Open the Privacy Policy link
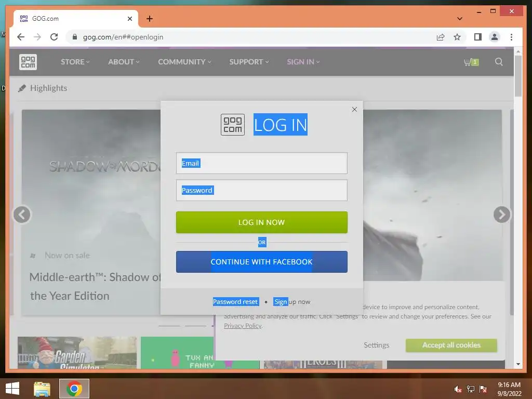The image size is (532, 399). [x=243, y=326]
